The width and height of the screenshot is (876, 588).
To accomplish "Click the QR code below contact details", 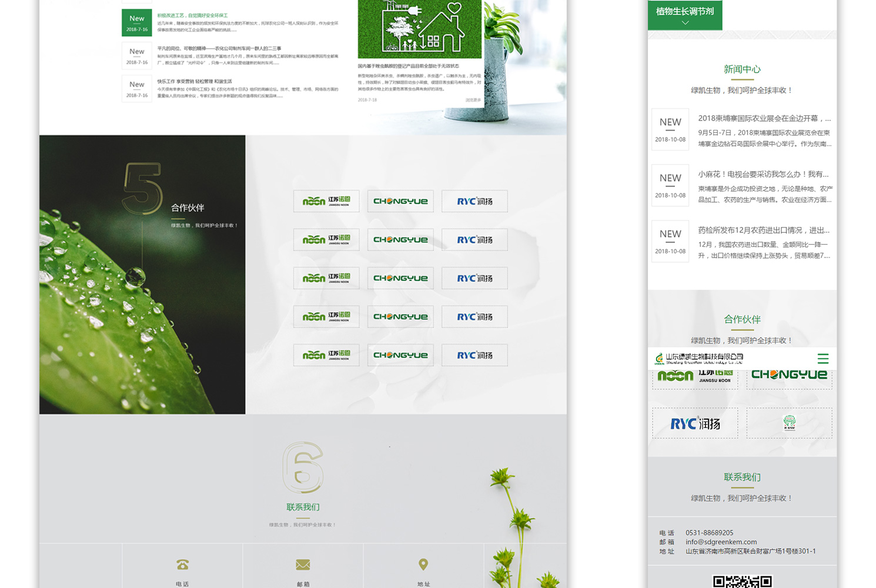I will 742,582.
